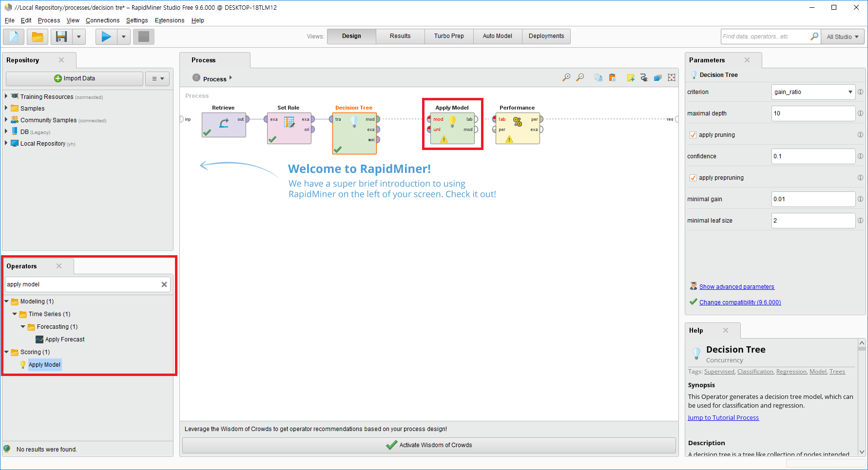
Task: Collapse the Forecasting folder
Action: point(23,327)
